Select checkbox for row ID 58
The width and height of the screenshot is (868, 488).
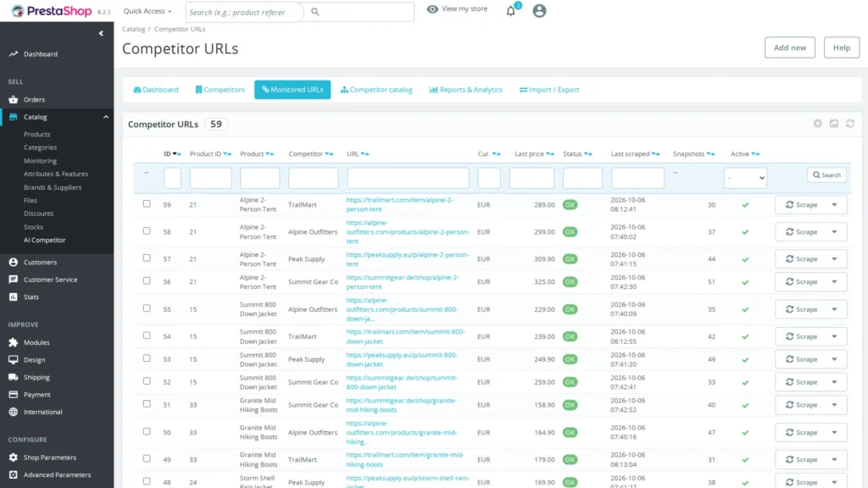pos(147,230)
